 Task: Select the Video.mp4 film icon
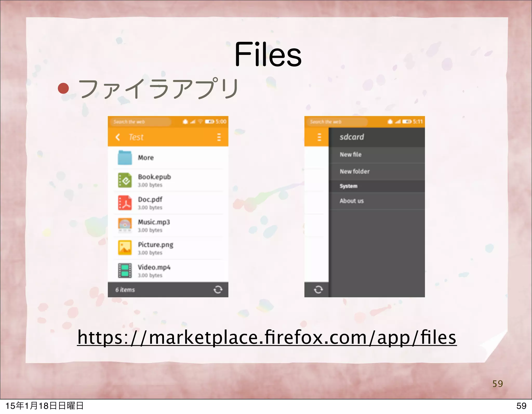point(125,271)
